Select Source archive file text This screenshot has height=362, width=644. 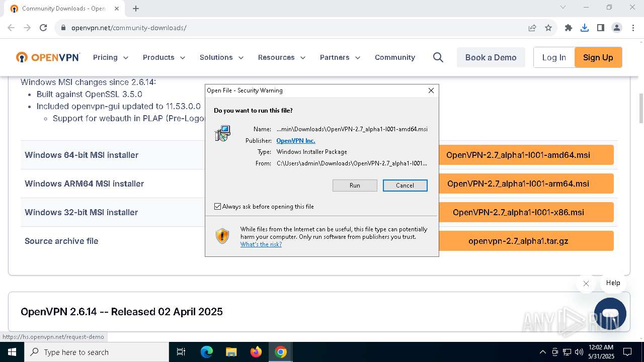[61, 241]
